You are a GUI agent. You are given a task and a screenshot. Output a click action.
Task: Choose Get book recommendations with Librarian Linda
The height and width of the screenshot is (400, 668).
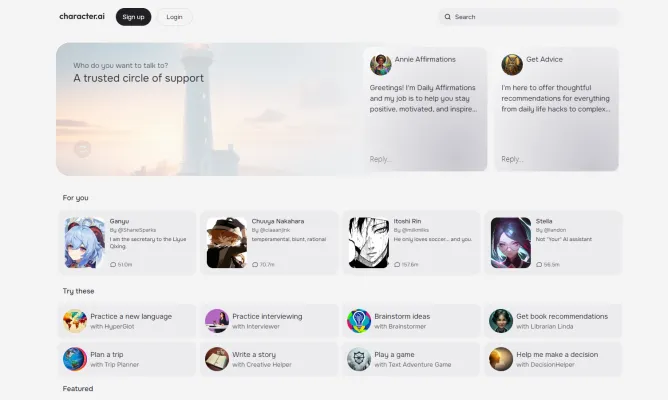coord(552,321)
